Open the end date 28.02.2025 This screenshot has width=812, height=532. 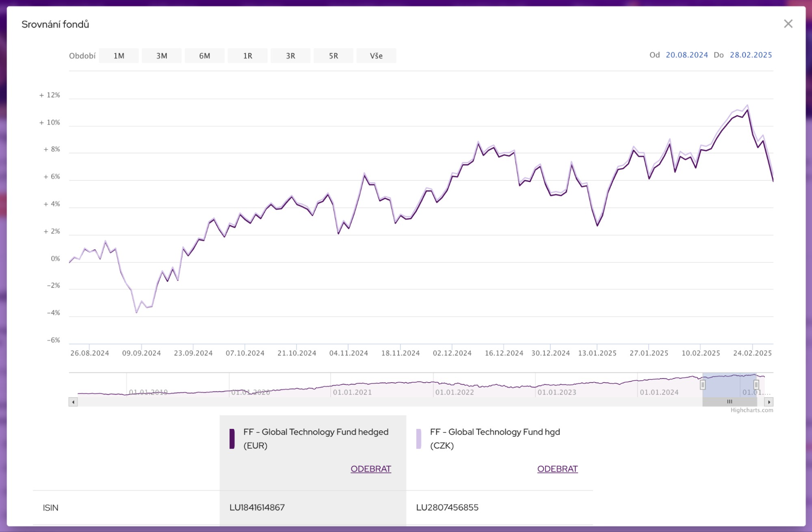[751, 54]
